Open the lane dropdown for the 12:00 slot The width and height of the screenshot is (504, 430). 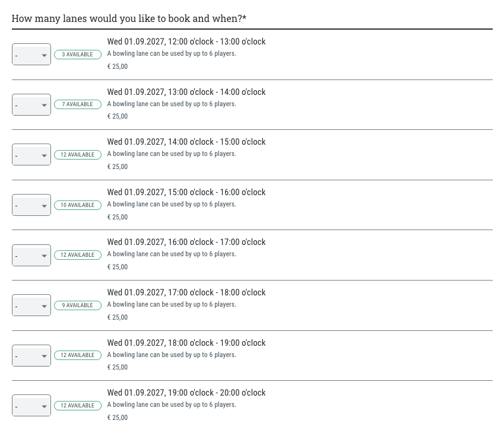(x=31, y=54)
